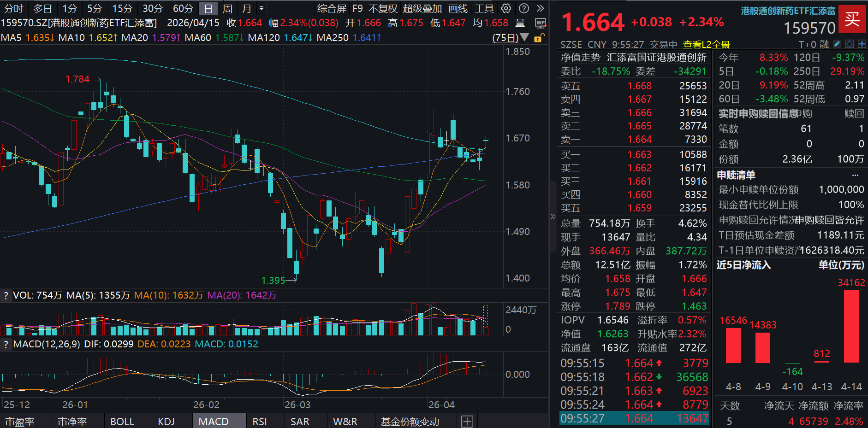Open the 查看L2全景 link

coord(707,44)
